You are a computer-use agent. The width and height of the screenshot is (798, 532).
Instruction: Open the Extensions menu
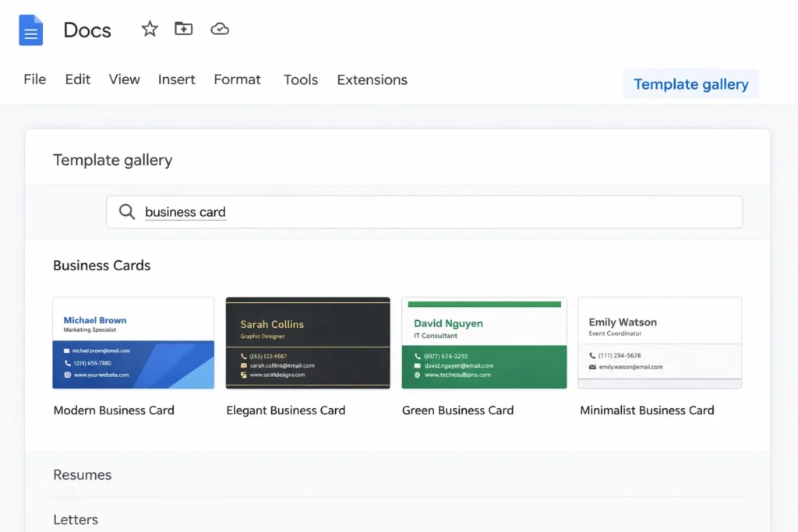click(x=372, y=79)
